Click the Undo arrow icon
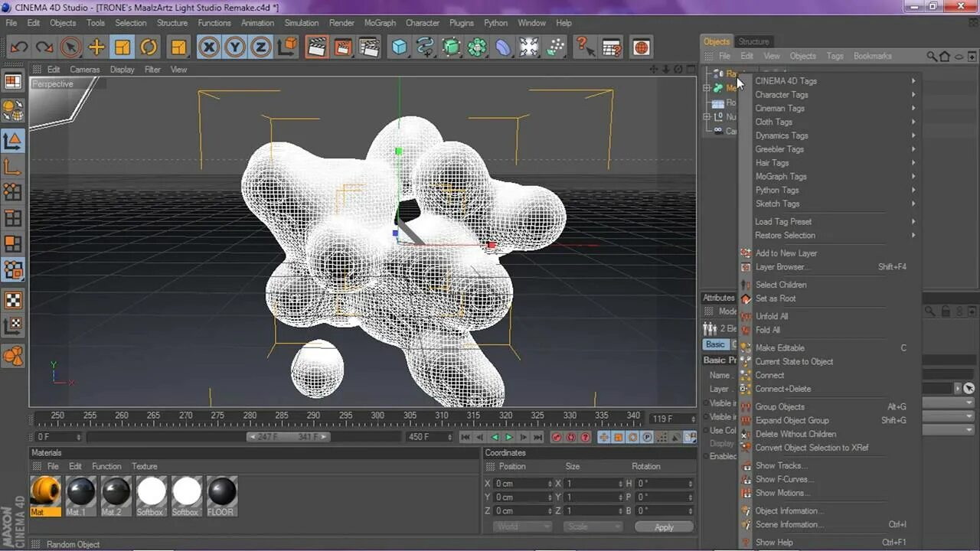980x551 pixels. (19, 47)
